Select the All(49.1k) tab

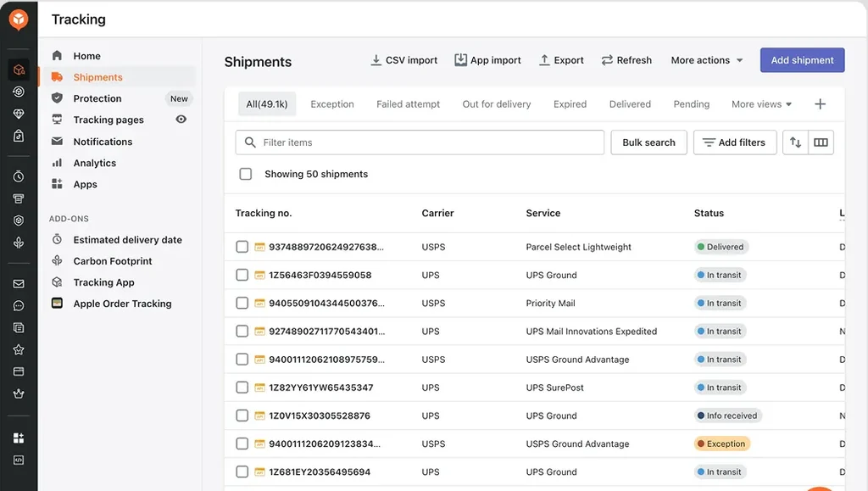pyautogui.click(x=267, y=104)
